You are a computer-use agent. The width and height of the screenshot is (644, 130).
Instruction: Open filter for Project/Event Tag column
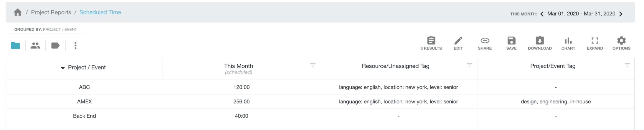coord(627,65)
